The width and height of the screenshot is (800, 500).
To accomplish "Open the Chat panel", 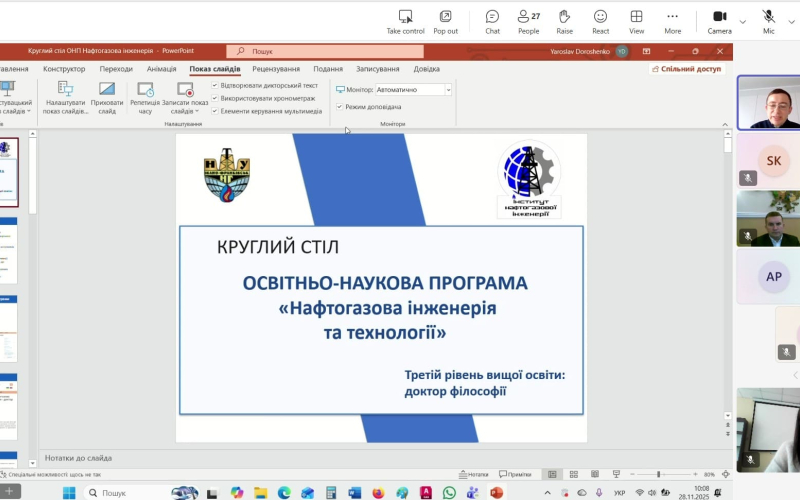I will coord(492,17).
